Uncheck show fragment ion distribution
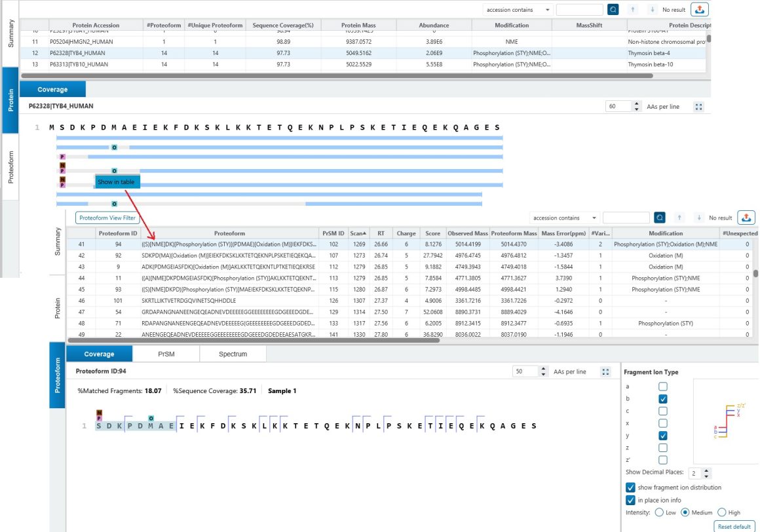 (630, 487)
